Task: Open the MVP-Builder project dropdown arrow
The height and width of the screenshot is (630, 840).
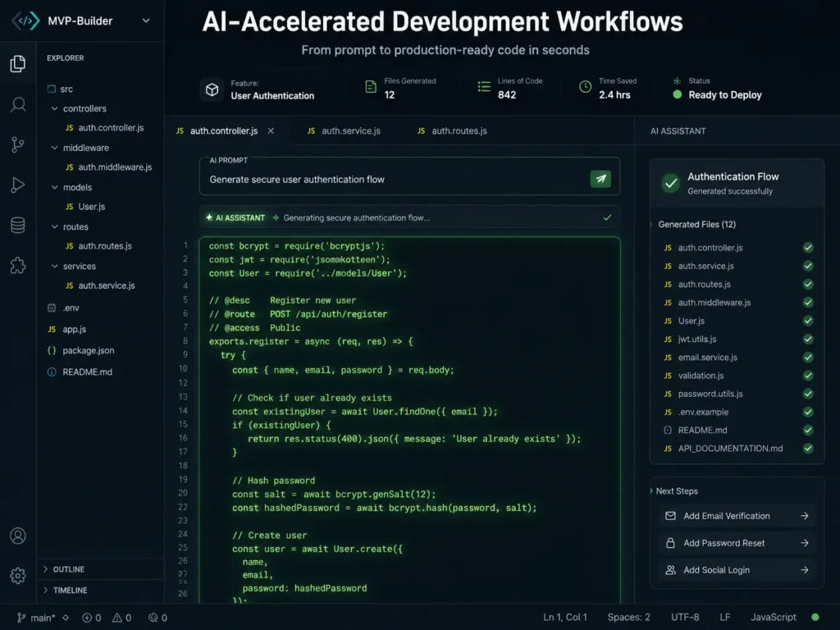Action: [x=146, y=21]
